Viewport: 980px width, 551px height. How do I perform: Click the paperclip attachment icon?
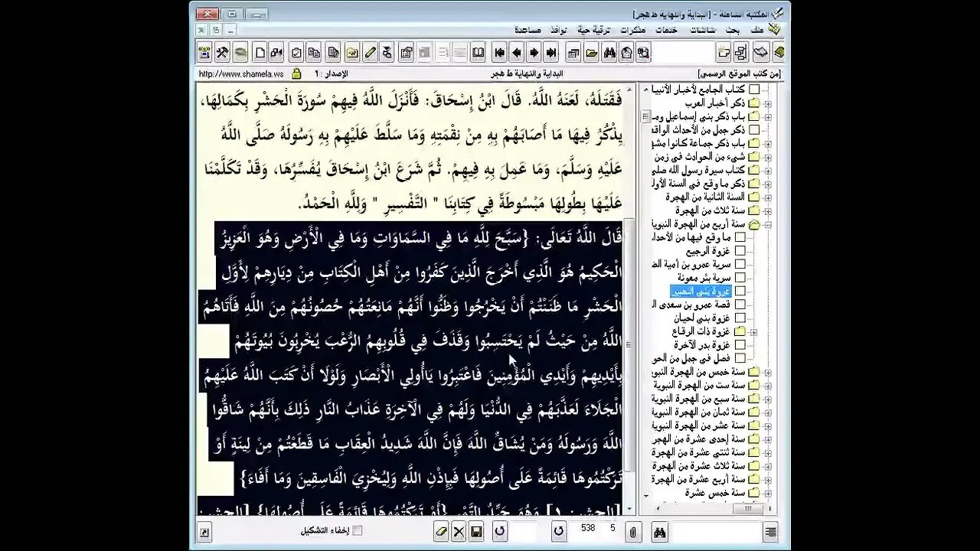(x=634, y=531)
